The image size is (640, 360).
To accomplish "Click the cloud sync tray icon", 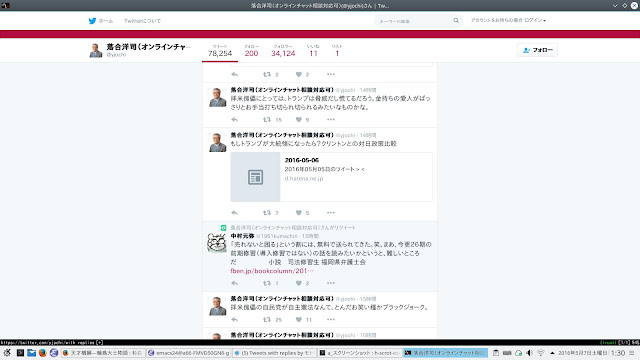I will [x=518, y=353].
